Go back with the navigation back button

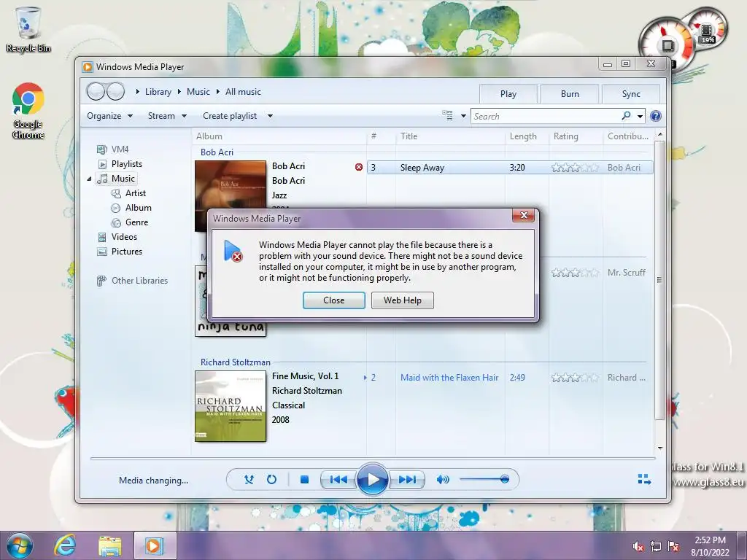(96, 91)
